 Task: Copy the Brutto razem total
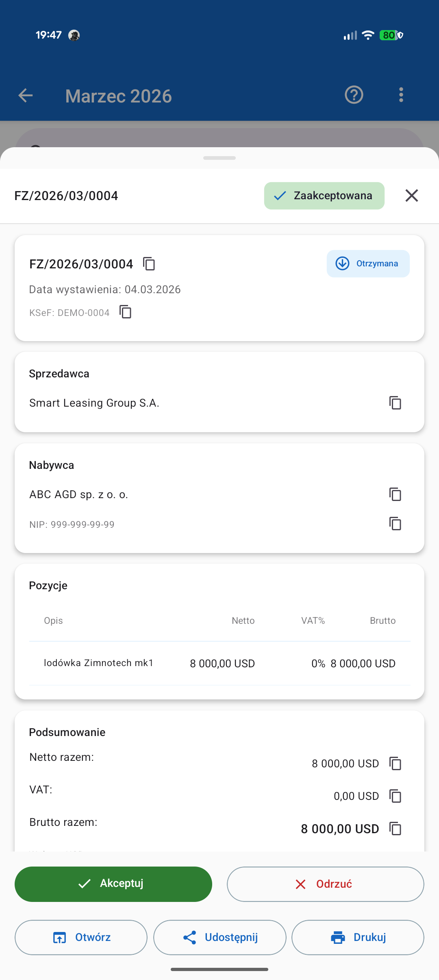pos(395,829)
